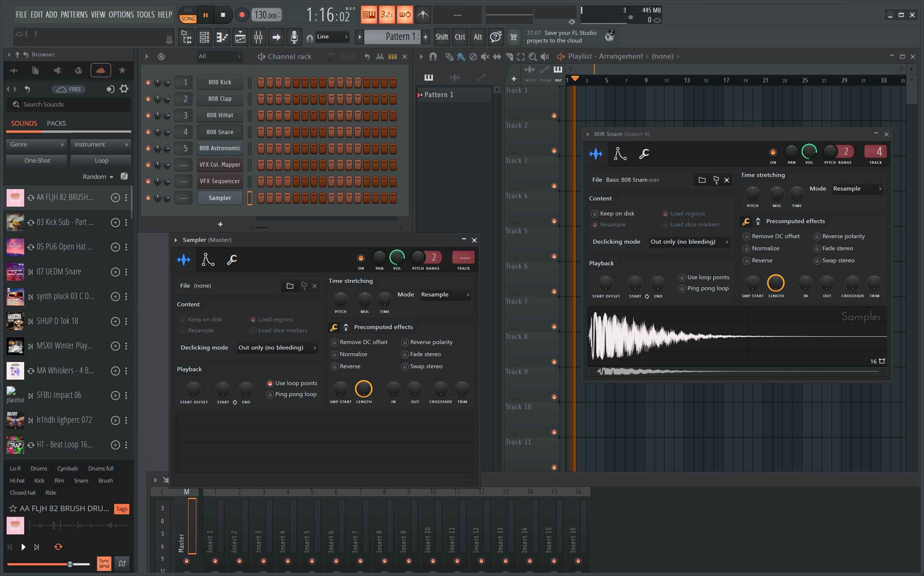Image resolution: width=924 pixels, height=576 pixels.
Task: Open the Channel rack All filter dropdown
Action: pos(219,56)
